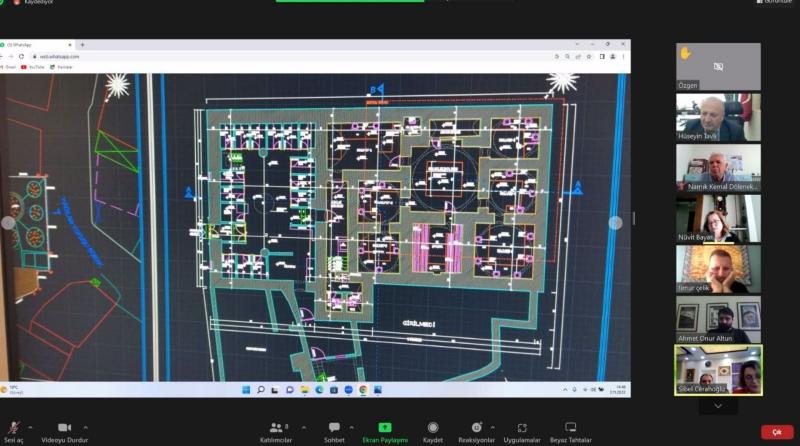Click the WhatsApp browser tab
The width and height of the screenshot is (800, 446).
pyautogui.click(x=40, y=45)
